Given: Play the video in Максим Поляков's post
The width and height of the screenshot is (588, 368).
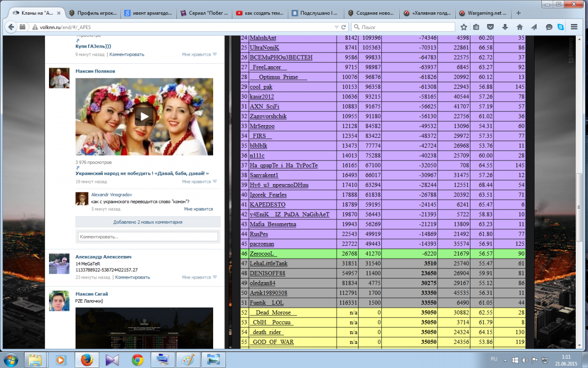Looking at the screenshot, I should (144, 116).
